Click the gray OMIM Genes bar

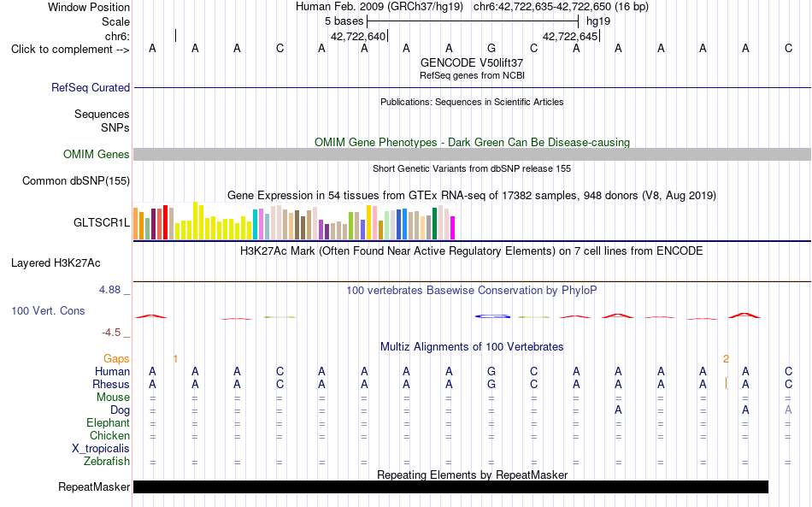coord(472,155)
